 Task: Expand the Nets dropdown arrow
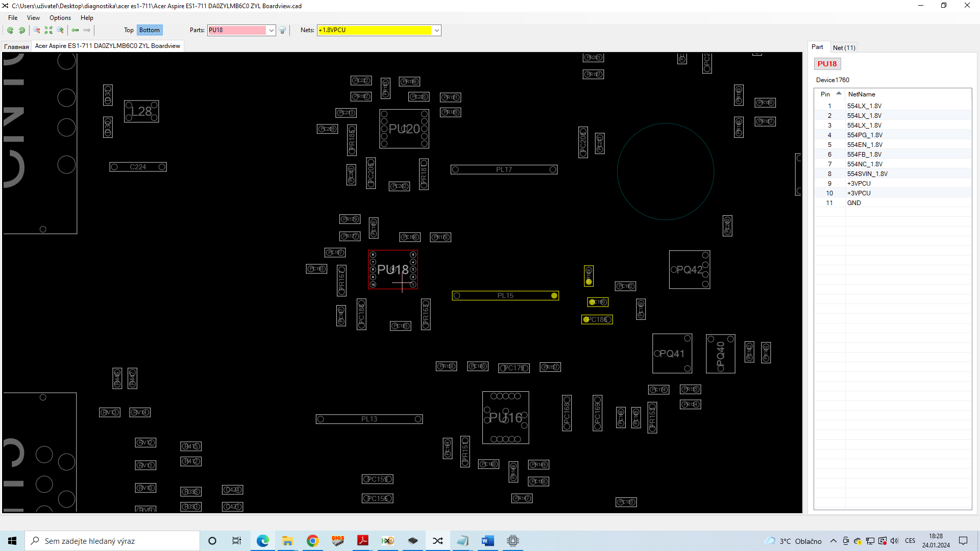point(437,30)
